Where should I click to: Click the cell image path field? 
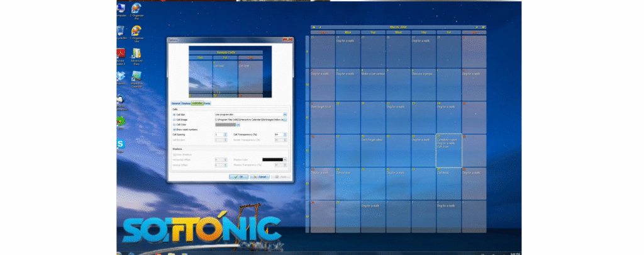(249, 120)
